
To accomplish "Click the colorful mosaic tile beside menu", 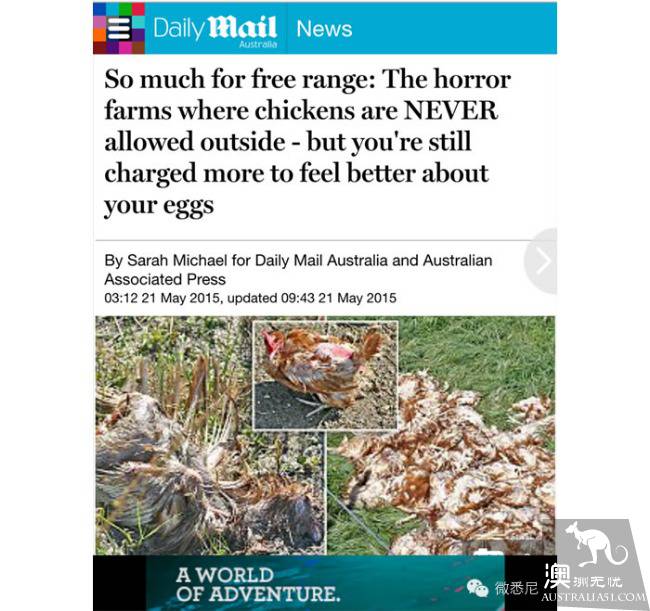I will point(119,28).
